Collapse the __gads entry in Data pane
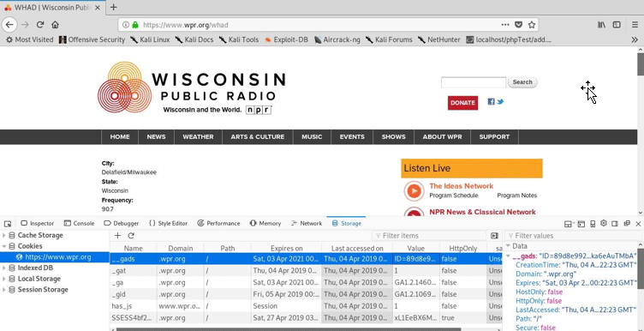Viewport: 644px width, 331px height. click(509, 256)
